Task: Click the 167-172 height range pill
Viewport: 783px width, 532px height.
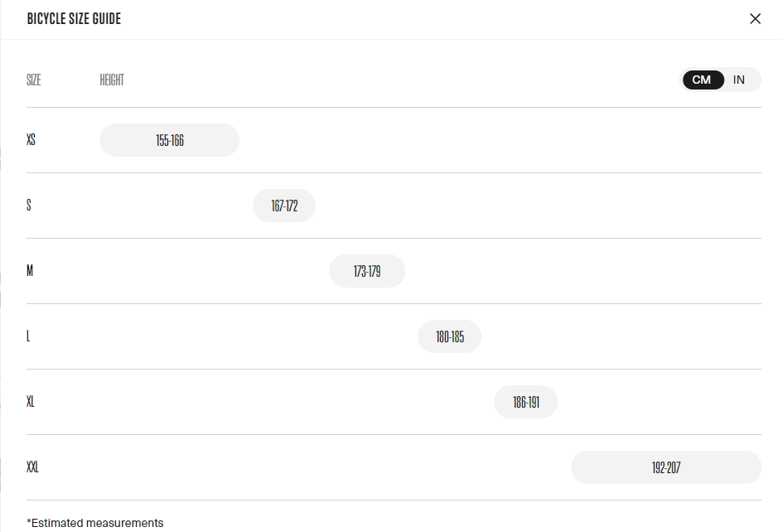Action: (x=284, y=206)
